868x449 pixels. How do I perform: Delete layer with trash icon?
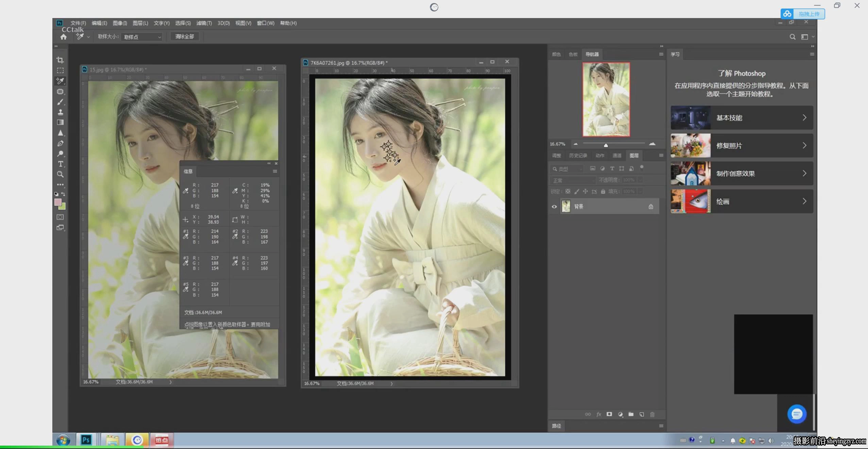click(x=652, y=414)
